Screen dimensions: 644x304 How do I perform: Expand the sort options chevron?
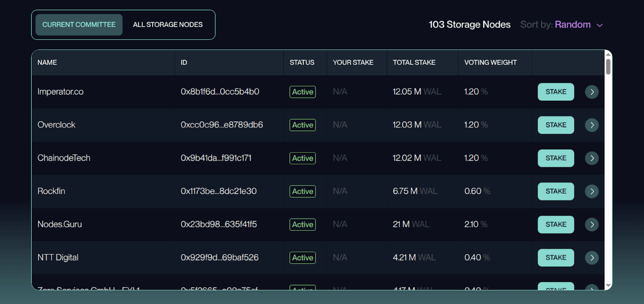point(599,25)
